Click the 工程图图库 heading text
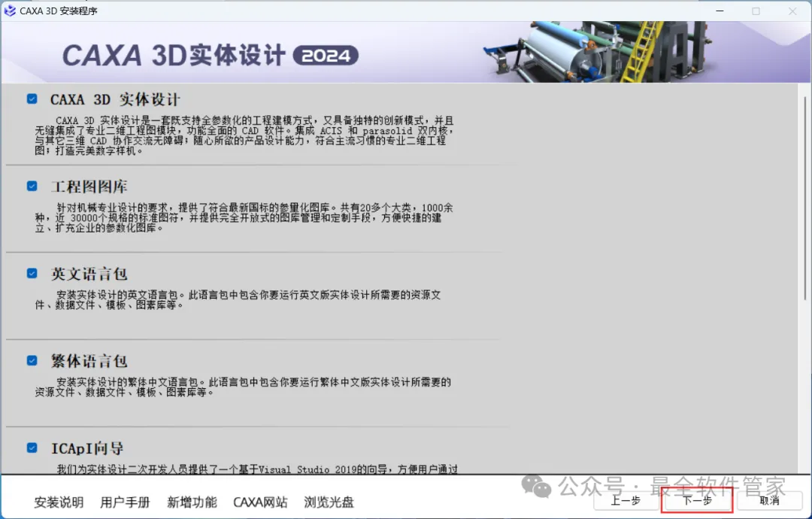 coord(89,187)
